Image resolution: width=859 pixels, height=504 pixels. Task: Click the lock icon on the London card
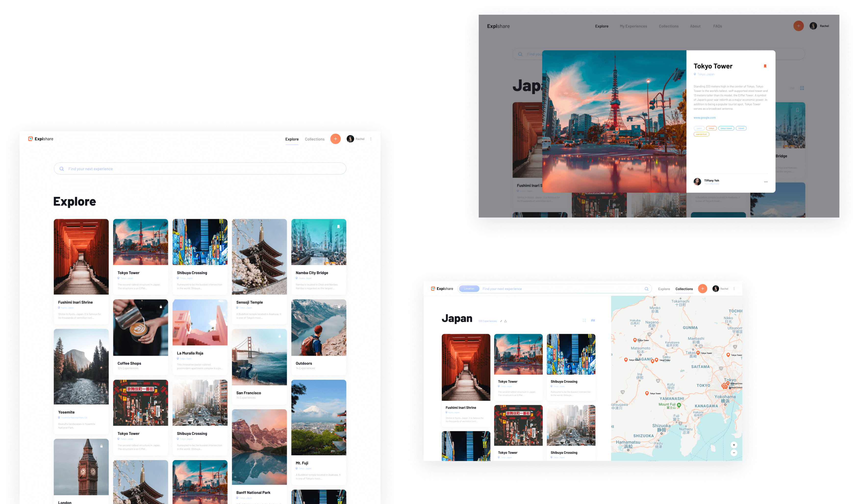click(101, 446)
